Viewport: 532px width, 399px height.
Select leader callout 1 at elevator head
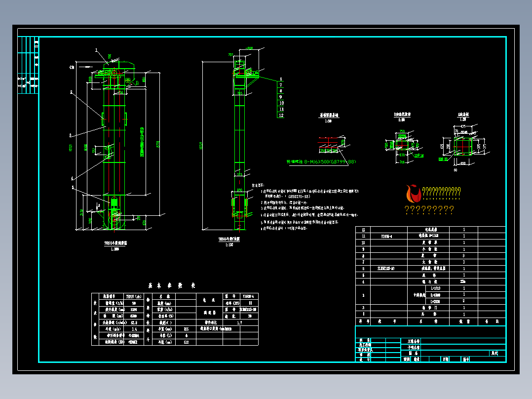click(x=96, y=50)
